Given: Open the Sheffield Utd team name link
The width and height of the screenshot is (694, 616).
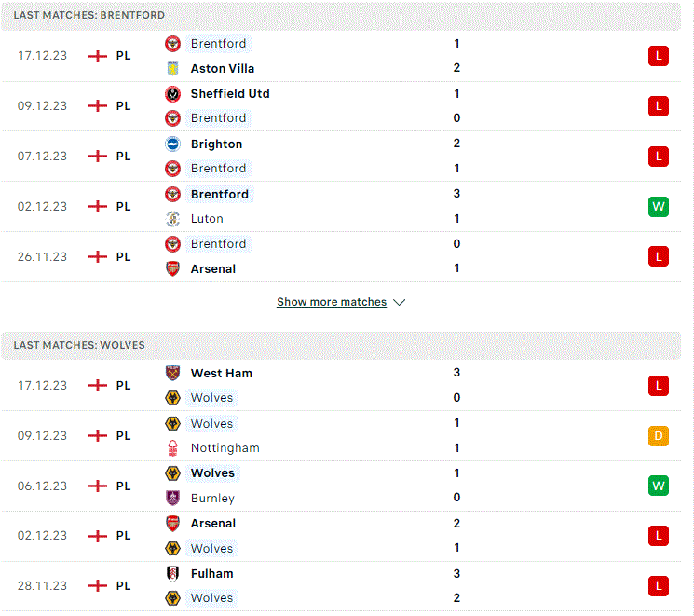Looking at the screenshot, I should (x=230, y=94).
